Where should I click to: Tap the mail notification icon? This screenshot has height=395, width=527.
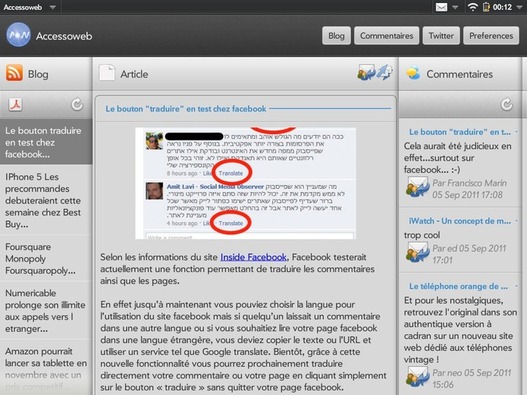[x=441, y=7]
